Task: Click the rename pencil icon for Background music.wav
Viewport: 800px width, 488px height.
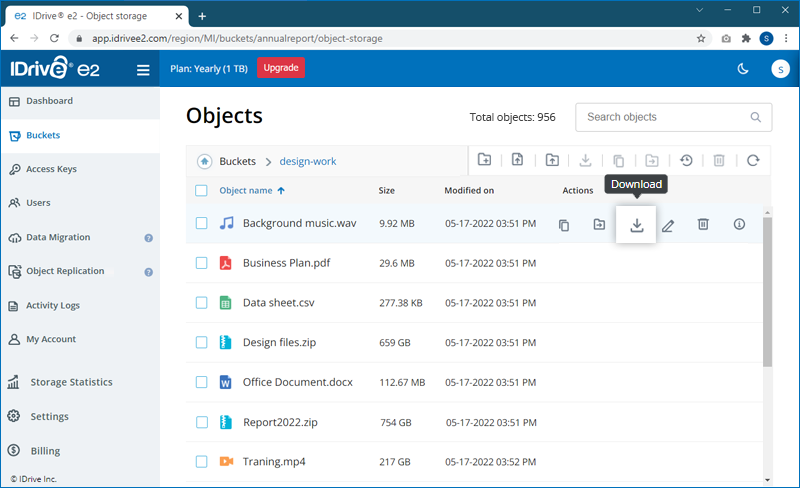Action: click(x=668, y=225)
